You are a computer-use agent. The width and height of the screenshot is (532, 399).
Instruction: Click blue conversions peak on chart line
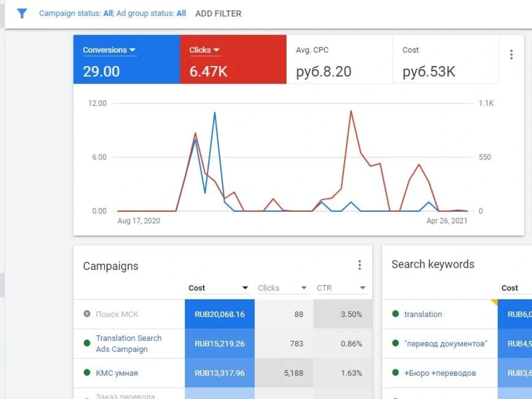[214, 113]
